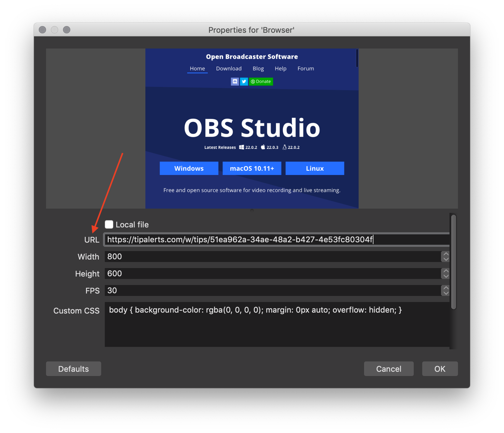
Task: Click the macOS 10.11+ download button
Action: 252,168
